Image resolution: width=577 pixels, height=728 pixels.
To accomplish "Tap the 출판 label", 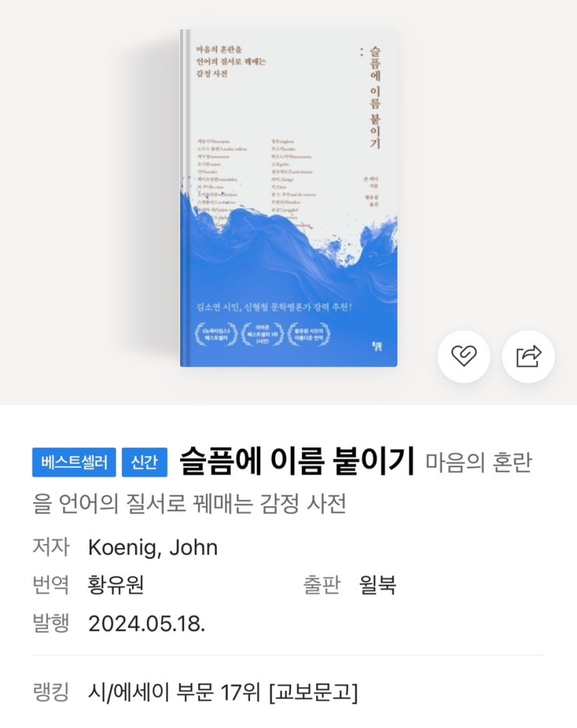I will click(x=322, y=585).
